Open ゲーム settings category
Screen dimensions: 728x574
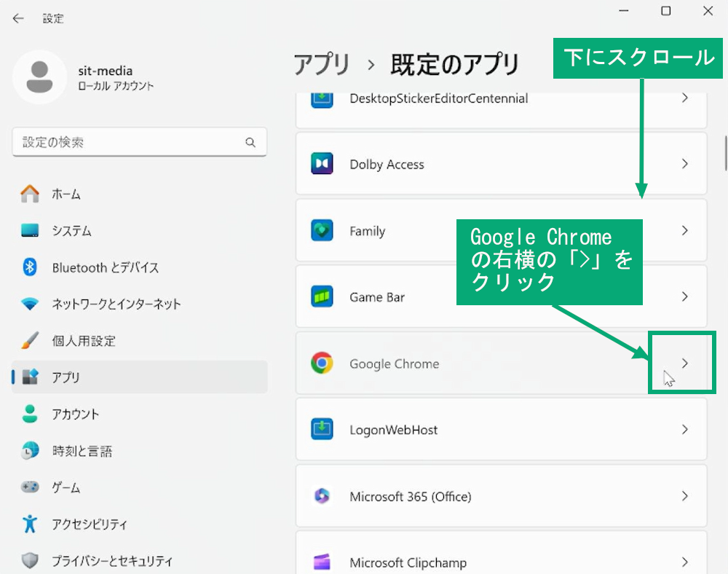pos(140,487)
